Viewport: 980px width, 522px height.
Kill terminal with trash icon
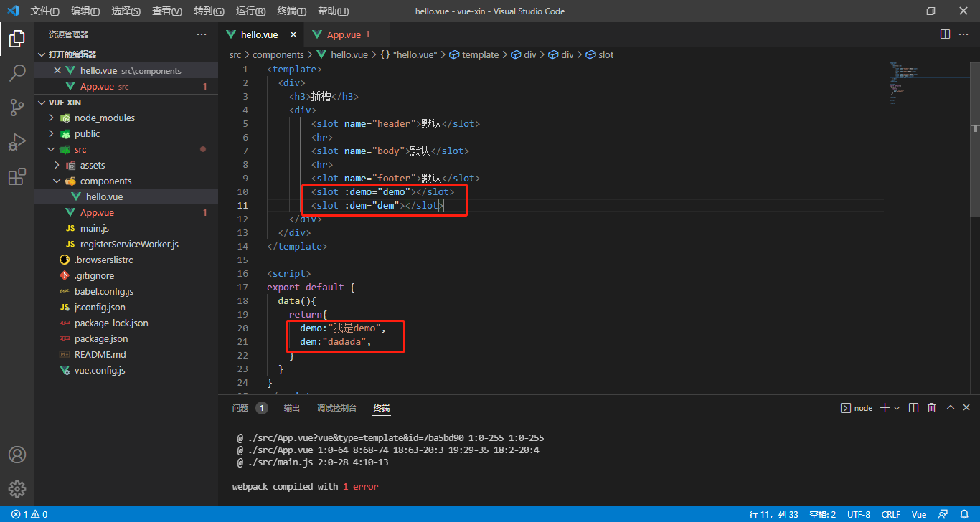click(932, 407)
